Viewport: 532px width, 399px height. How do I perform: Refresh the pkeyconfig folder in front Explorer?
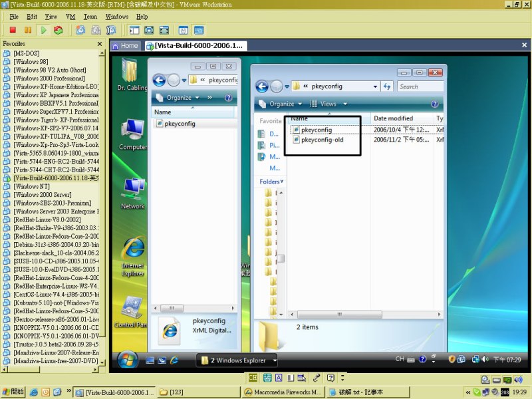coord(387,86)
